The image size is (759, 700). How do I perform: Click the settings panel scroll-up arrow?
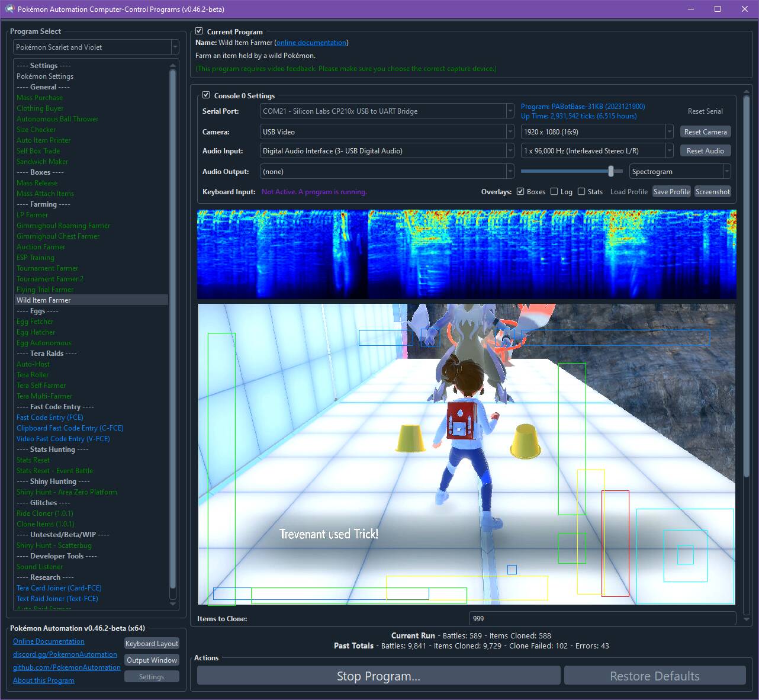[747, 92]
